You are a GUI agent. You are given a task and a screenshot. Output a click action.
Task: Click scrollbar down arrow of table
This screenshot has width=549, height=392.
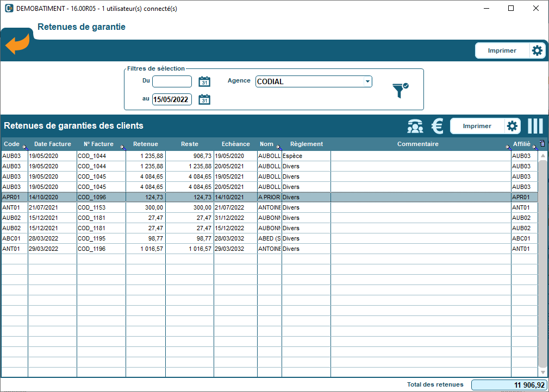542,372
